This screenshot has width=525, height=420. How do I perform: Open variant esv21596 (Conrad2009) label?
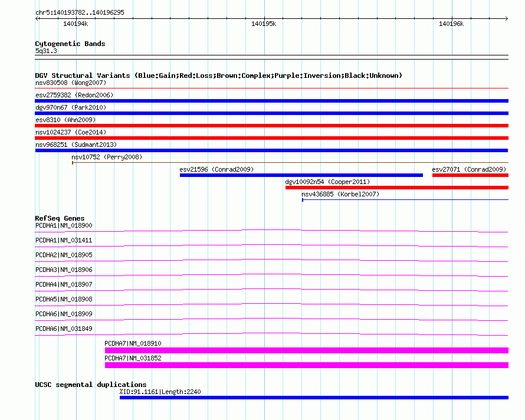click(216, 169)
